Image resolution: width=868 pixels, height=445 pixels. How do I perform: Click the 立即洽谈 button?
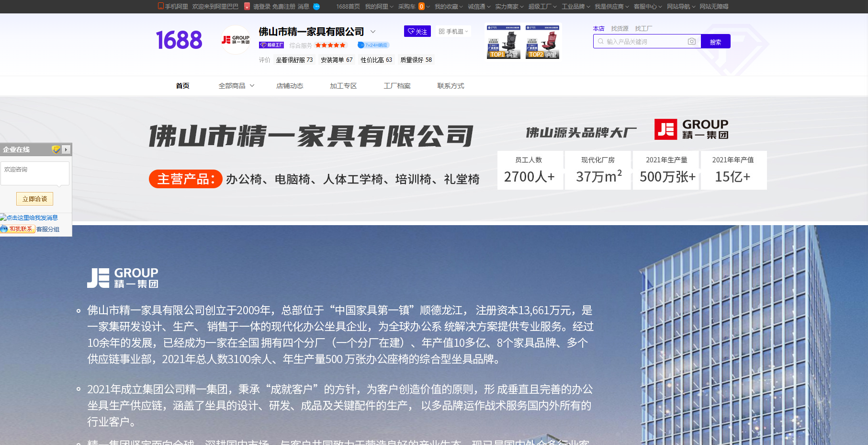[x=35, y=199]
